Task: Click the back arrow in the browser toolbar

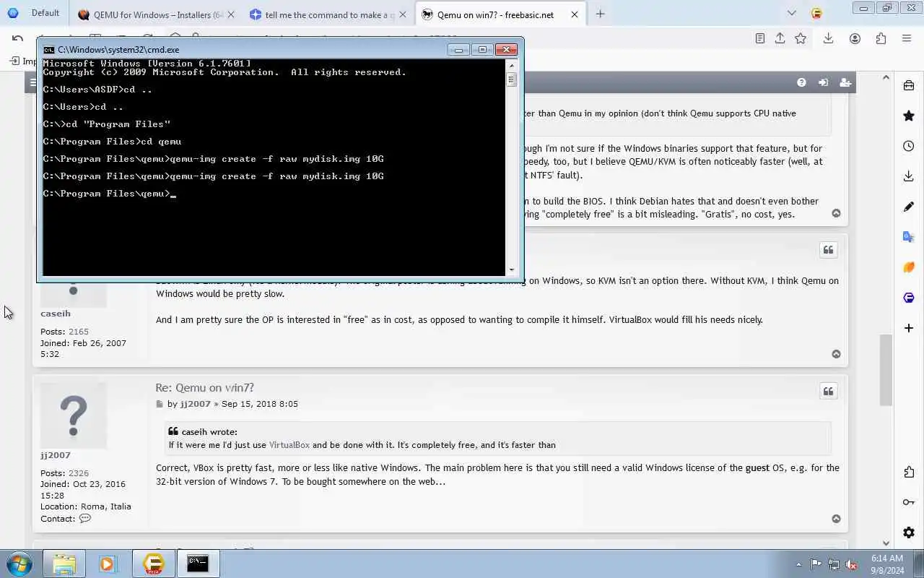Action: point(18,38)
